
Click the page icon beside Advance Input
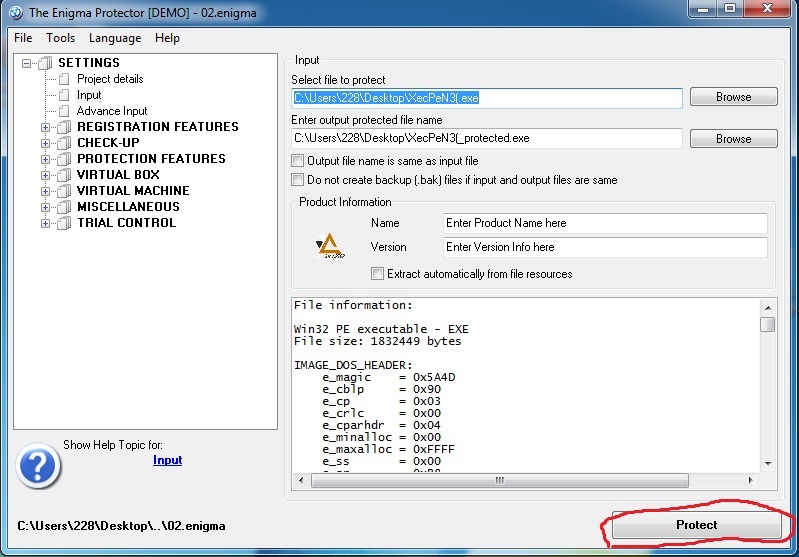[64, 111]
